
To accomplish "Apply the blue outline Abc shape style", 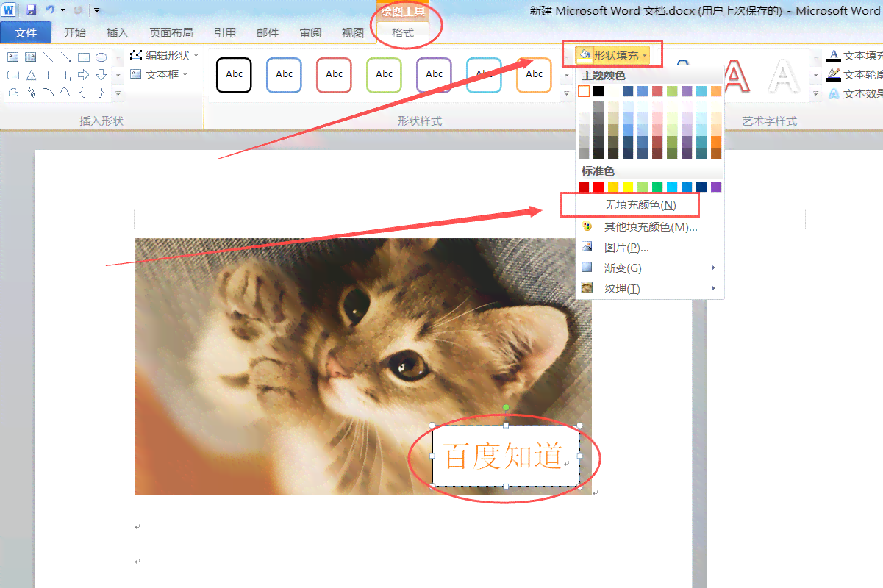I will point(284,75).
